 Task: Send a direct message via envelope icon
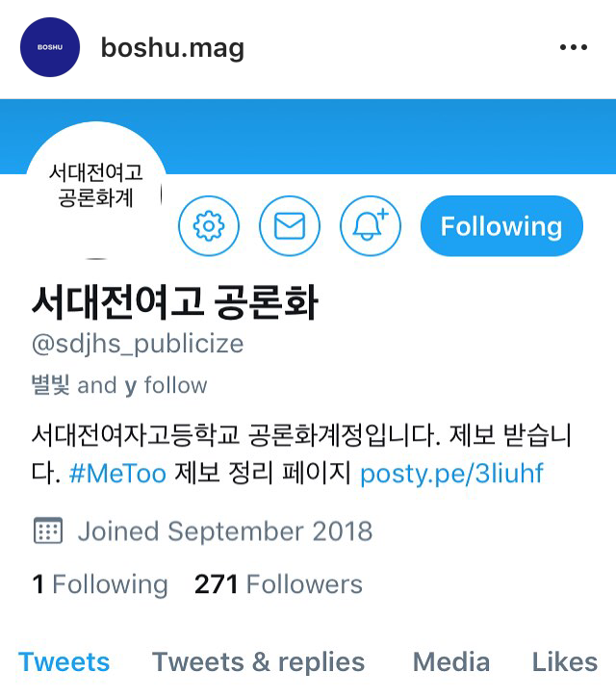coord(290,226)
